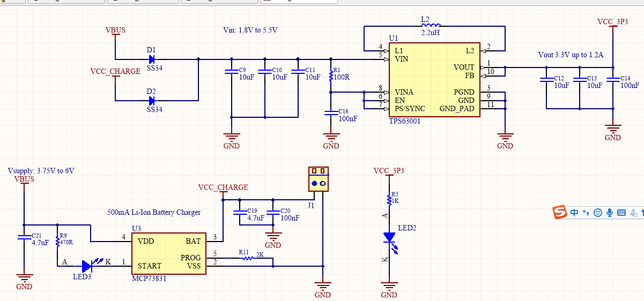Viewport: 644px width, 301px height.
Task: Select the D1 diode symbol
Action: click(151, 59)
